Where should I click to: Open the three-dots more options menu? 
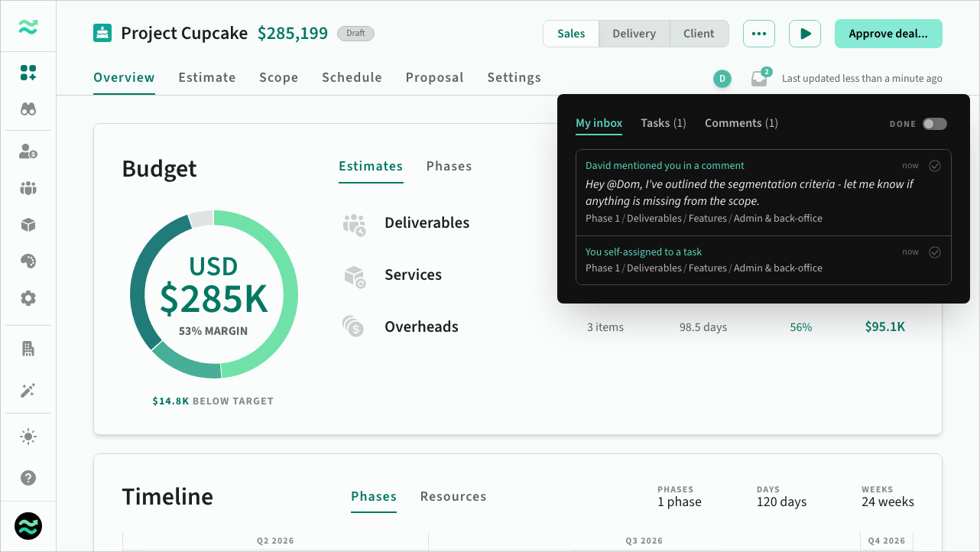coord(758,34)
